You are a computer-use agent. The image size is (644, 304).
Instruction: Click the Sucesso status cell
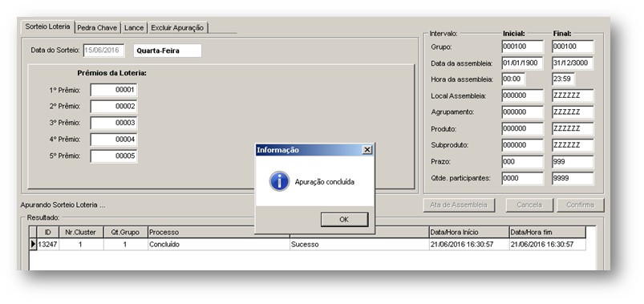359,245
